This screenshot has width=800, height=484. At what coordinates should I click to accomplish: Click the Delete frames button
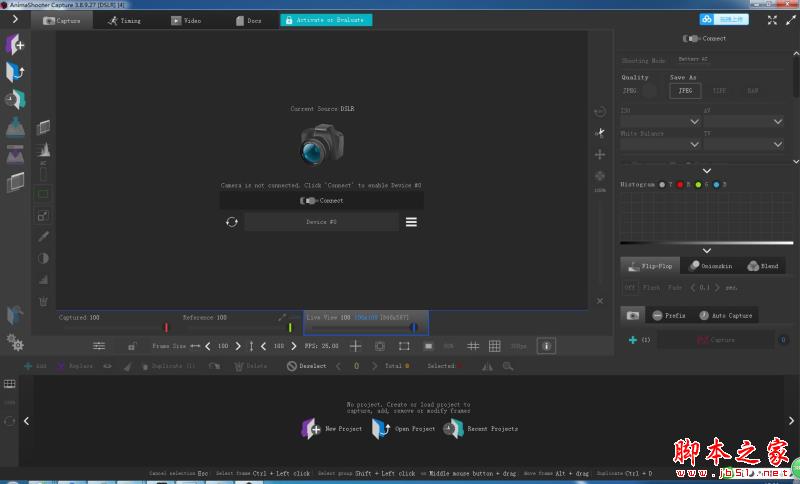(250, 366)
